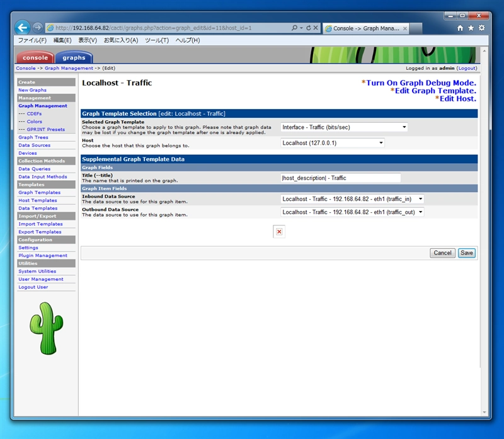Open the browser Tools gear icon

point(481,28)
